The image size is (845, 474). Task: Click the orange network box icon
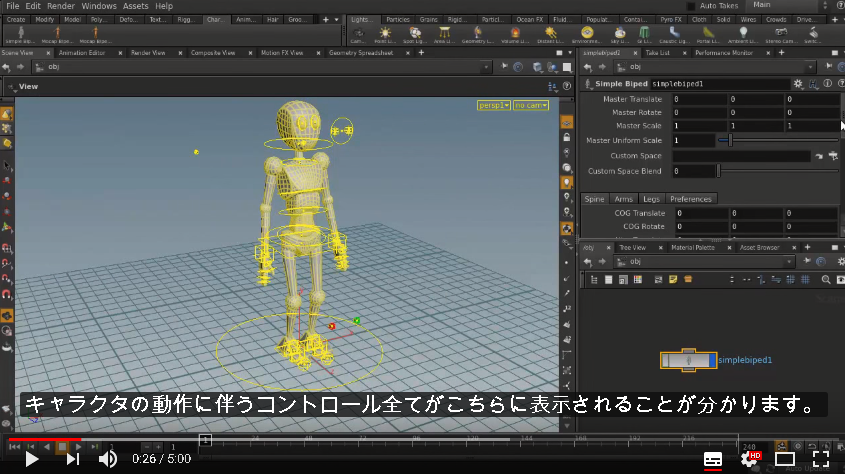(x=688, y=280)
